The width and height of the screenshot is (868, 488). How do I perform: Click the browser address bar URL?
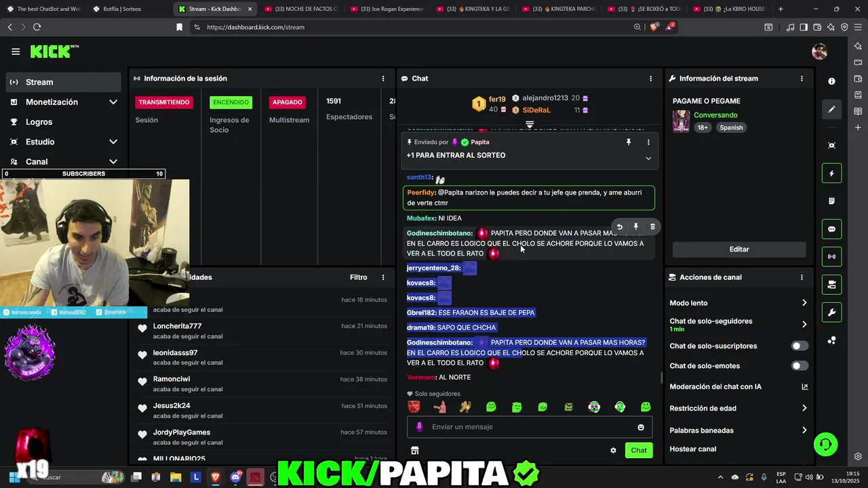pos(256,27)
